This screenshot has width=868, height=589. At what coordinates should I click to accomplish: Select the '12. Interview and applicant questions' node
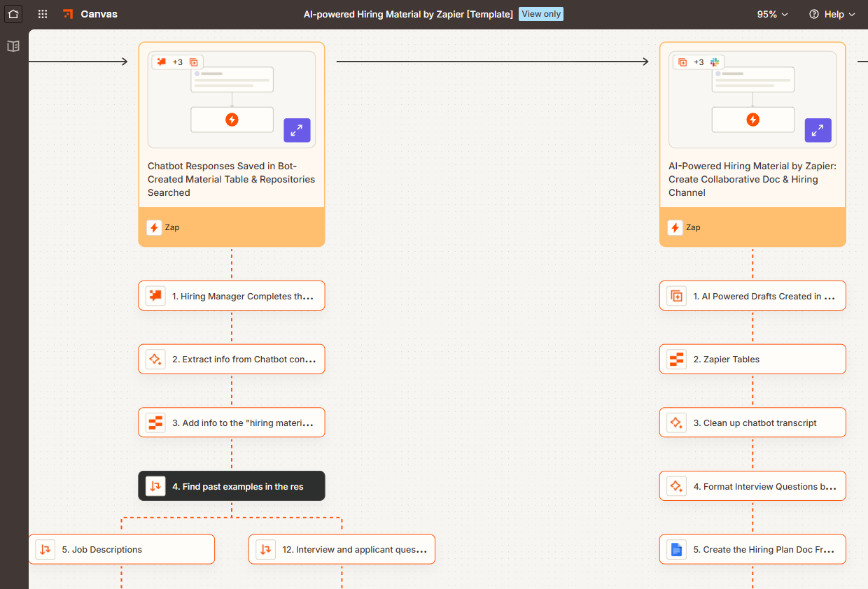pyautogui.click(x=342, y=549)
